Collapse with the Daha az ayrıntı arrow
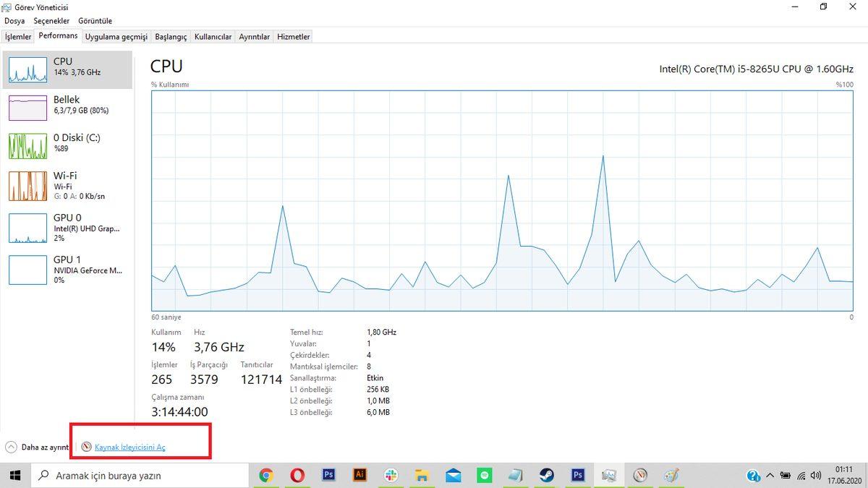The image size is (868, 488). (x=11, y=448)
